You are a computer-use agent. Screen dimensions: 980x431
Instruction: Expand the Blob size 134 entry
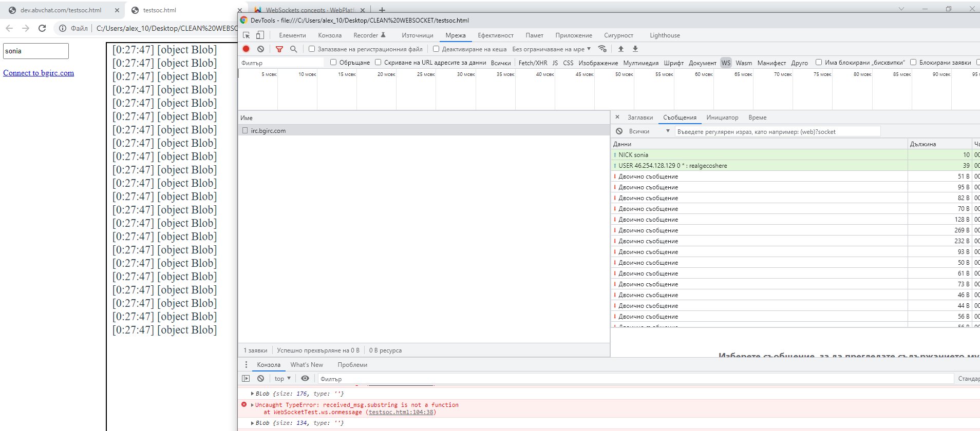[x=252, y=423]
